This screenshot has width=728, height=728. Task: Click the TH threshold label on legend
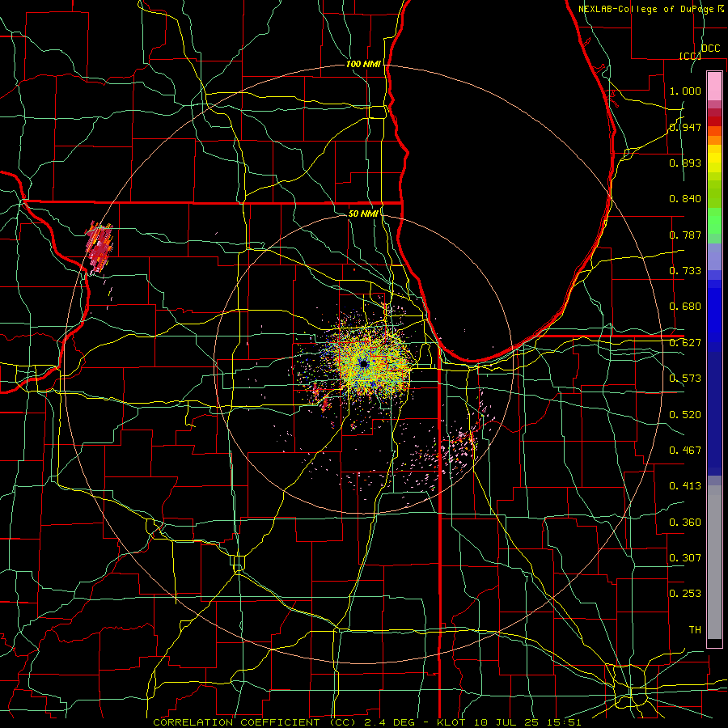pos(695,630)
